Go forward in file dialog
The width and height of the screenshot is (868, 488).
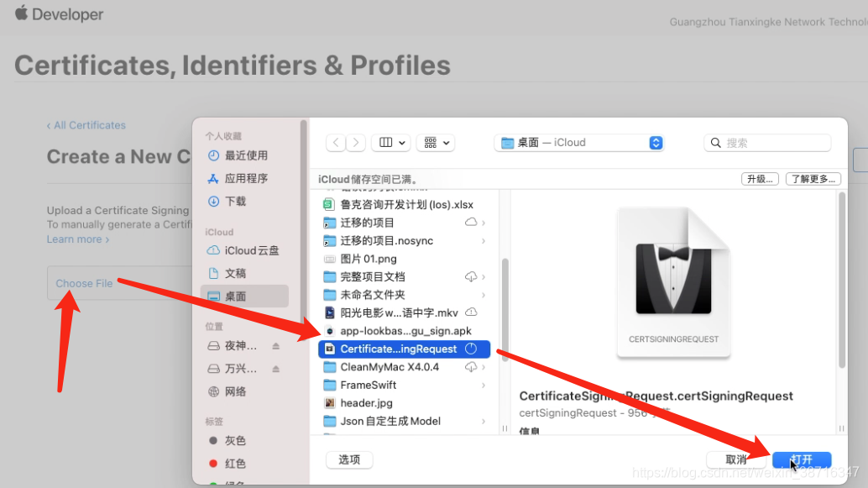356,143
